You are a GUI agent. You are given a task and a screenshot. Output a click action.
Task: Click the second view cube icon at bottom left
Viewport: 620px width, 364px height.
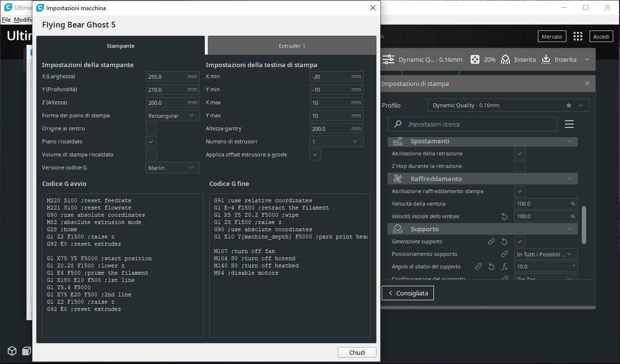click(27, 351)
